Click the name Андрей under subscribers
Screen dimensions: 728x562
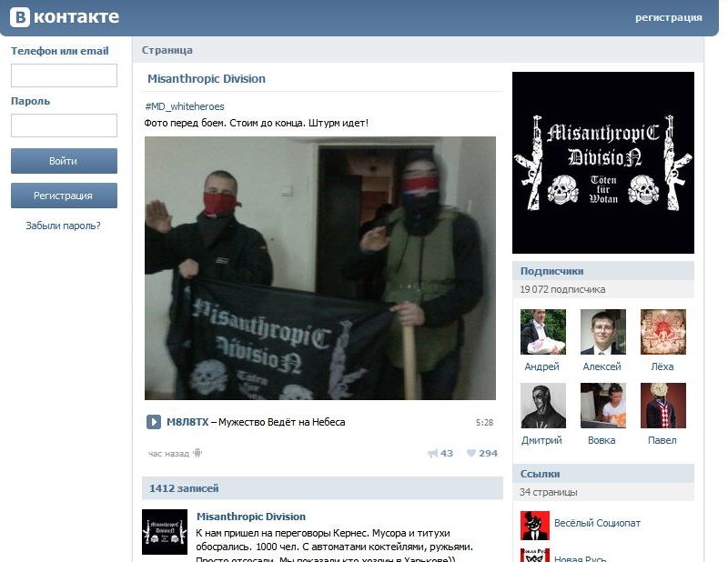pos(541,366)
